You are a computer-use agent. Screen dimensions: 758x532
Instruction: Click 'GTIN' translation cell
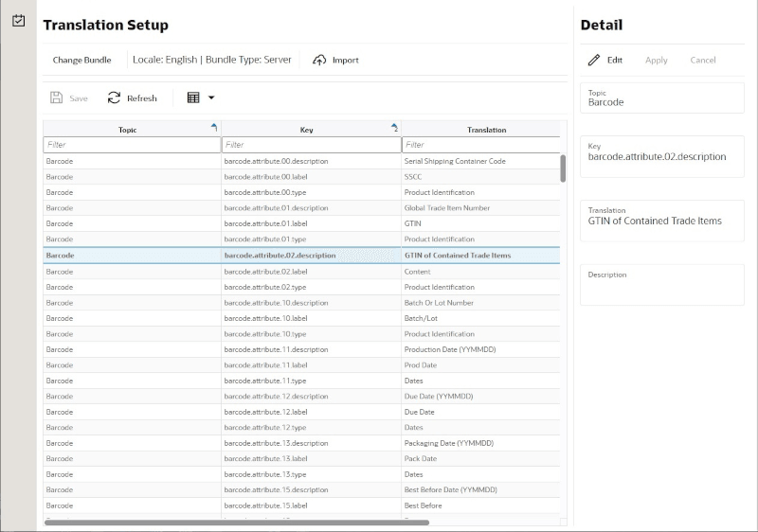480,223
